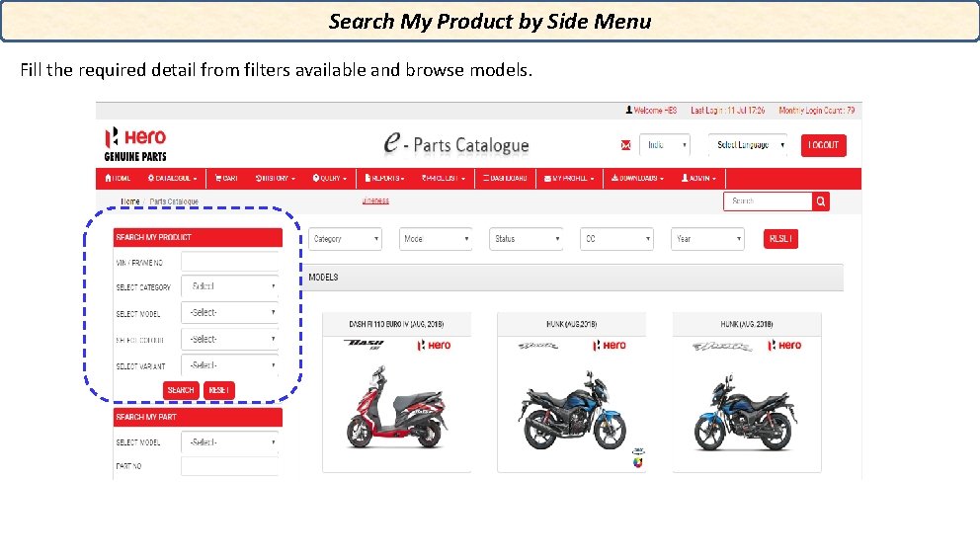This screenshot has width=980, height=560.
Task: Expand the Select Colour dropdown
Action: click(230, 340)
